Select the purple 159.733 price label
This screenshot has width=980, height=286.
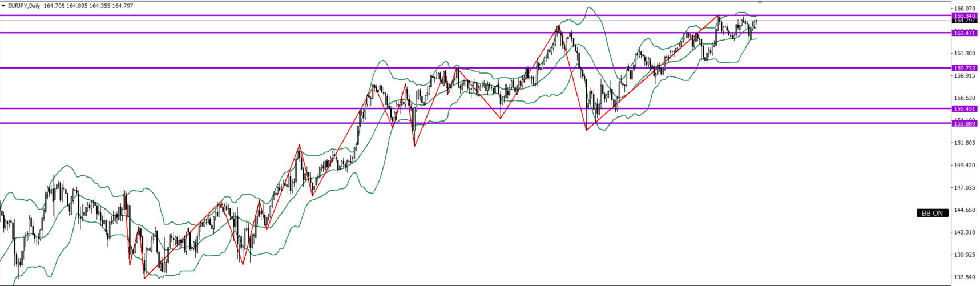[965, 69]
